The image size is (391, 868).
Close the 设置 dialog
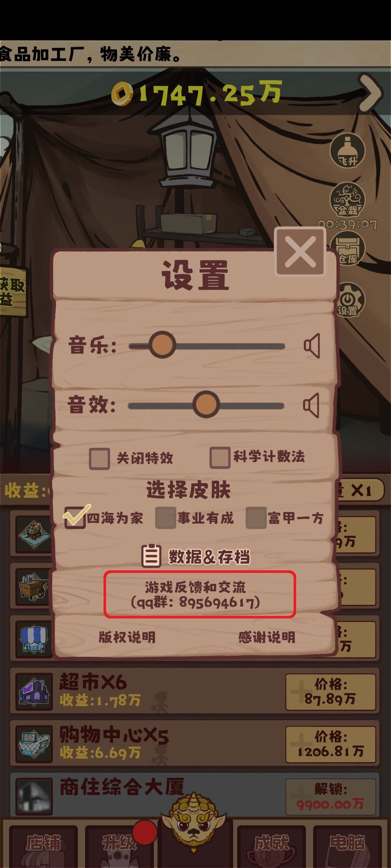pos(300,252)
